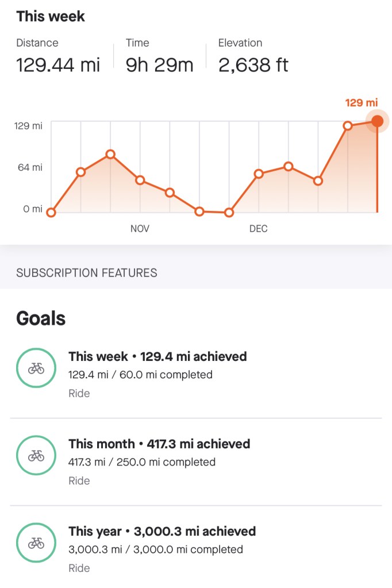Tap the leftmost data point on chart
The height and width of the screenshot is (588, 392).
coord(51,212)
